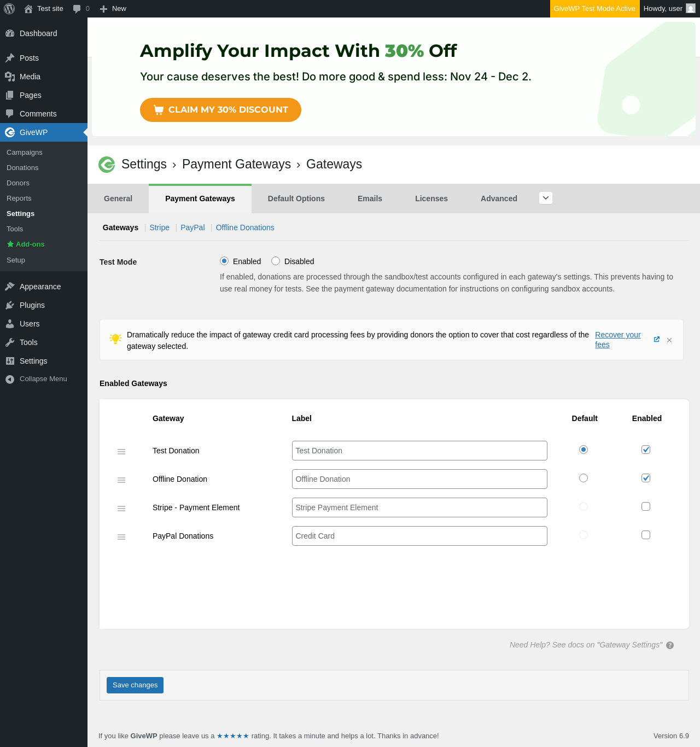The width and height of the screenshot is (700, 747).
Task: Click the plus icon beside New
Action: (x=103, y=9)
